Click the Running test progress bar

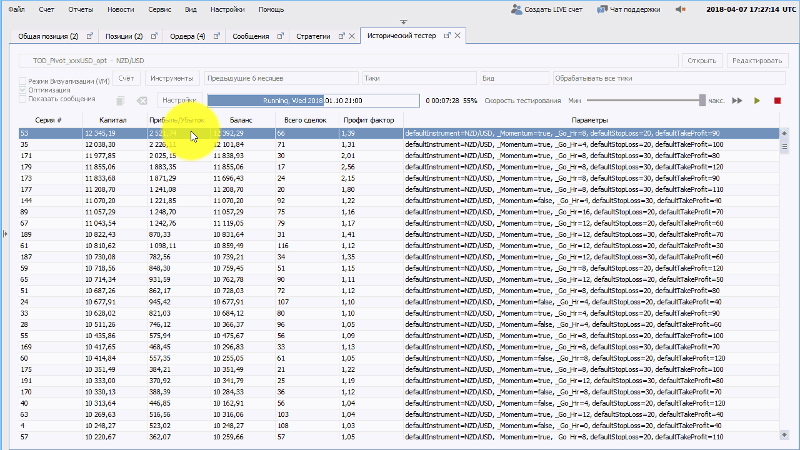313,101
